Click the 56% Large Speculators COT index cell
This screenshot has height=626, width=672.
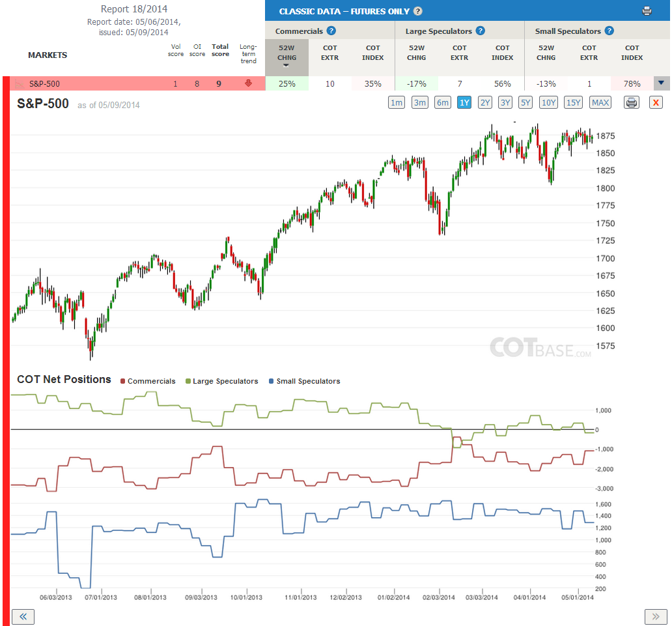click(x=502, y=83)
